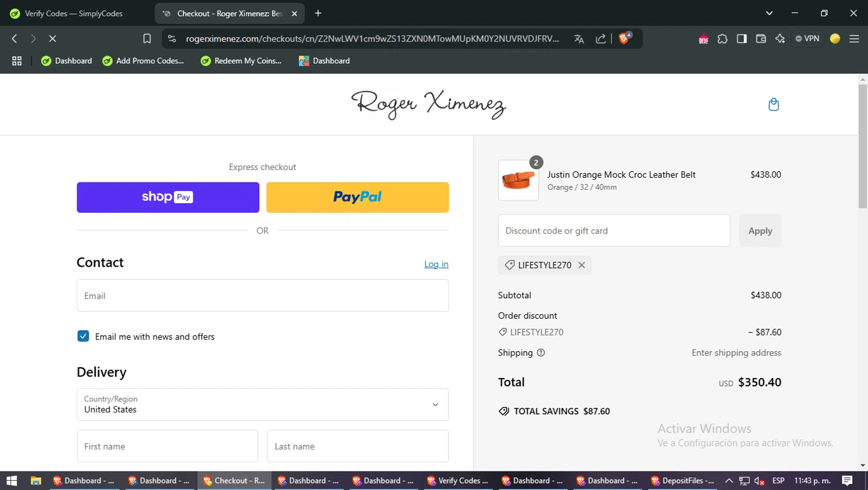The height and width of the screenshot is (490, 868).
Task: Click the network tray icon
Action: [744, 481]
